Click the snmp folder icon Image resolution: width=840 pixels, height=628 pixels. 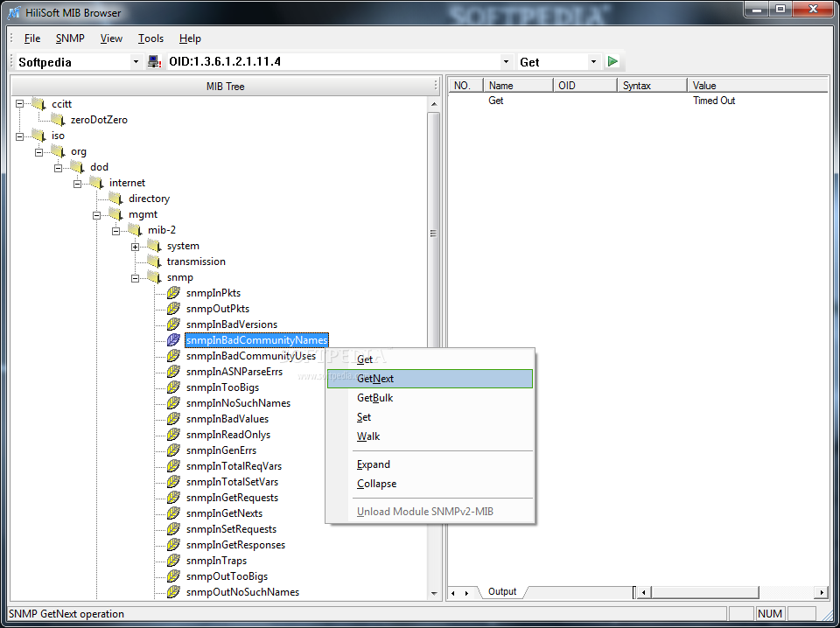[x=154, y=276]
